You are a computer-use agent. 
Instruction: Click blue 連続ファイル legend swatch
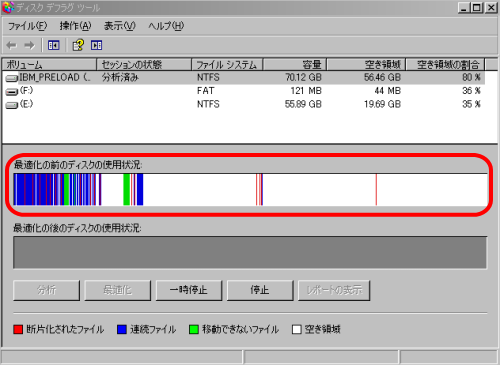point(122,330)
